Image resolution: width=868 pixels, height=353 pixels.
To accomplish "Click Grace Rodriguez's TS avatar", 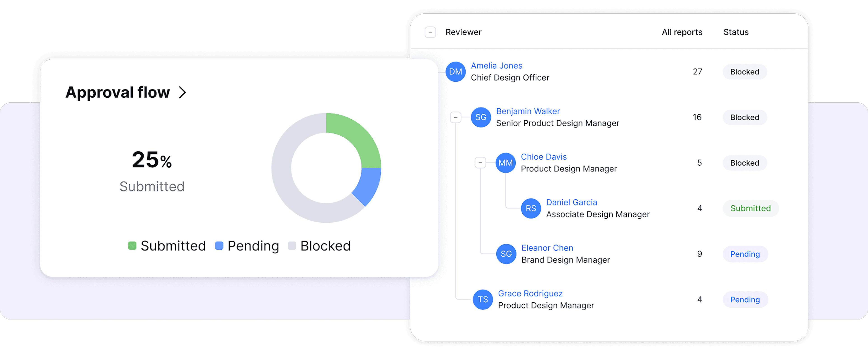I will tap(483, 299).
